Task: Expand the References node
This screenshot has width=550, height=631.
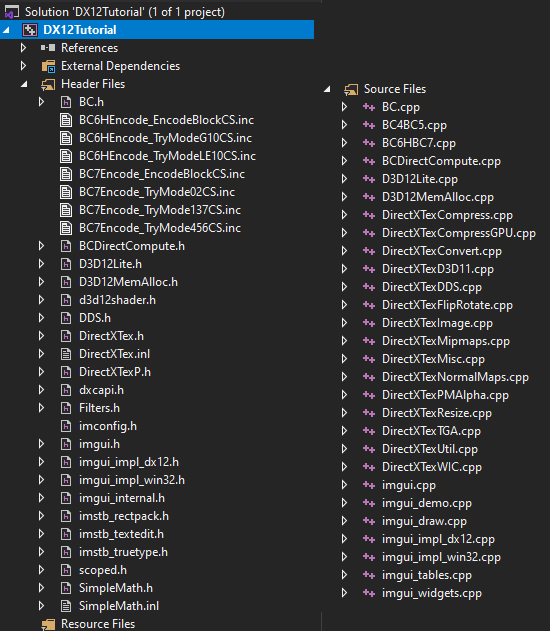Action: 23,48
